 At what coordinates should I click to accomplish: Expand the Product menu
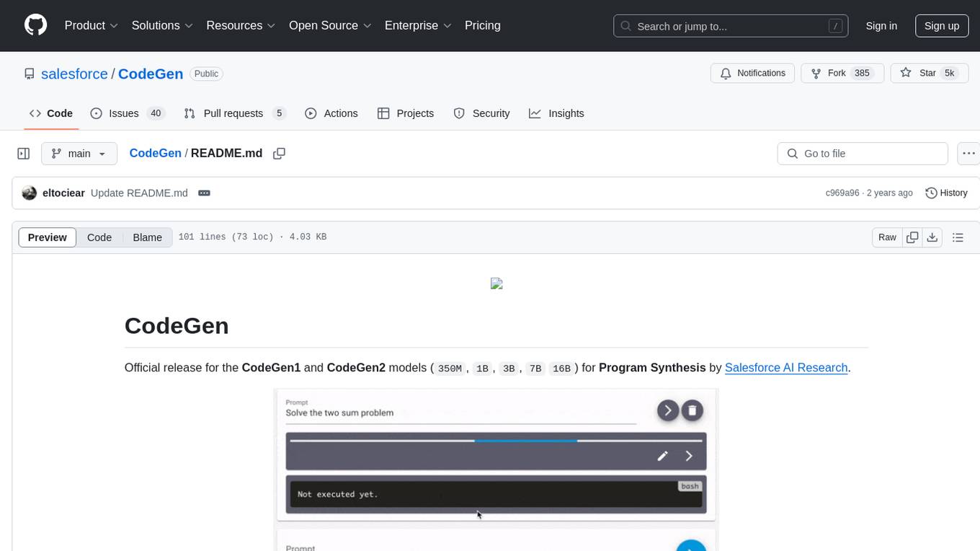[x=92, y=25]
